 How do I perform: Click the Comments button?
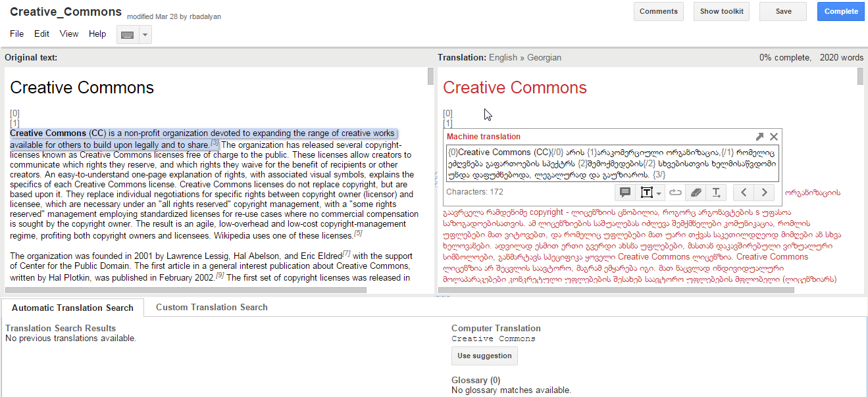pyautogui.click(x=659, y=11)
